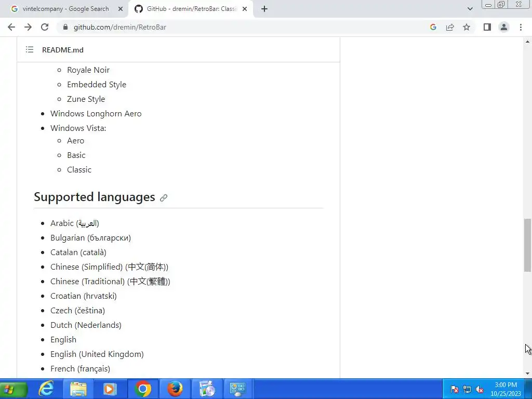This screenshot has height=399, width=532.
Task: Click the scrollbar down arrow
Action: pos(527,374)
